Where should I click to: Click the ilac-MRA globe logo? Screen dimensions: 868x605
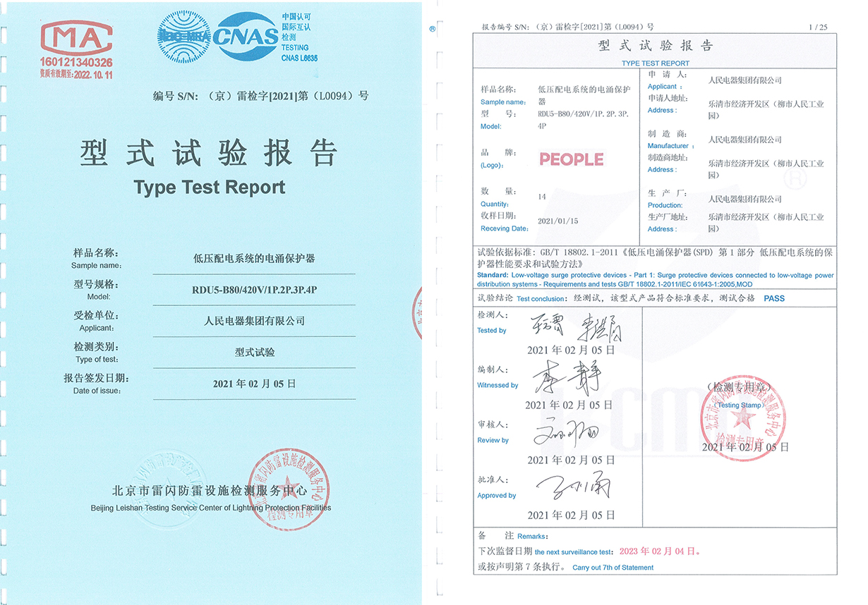coord(183,37)
